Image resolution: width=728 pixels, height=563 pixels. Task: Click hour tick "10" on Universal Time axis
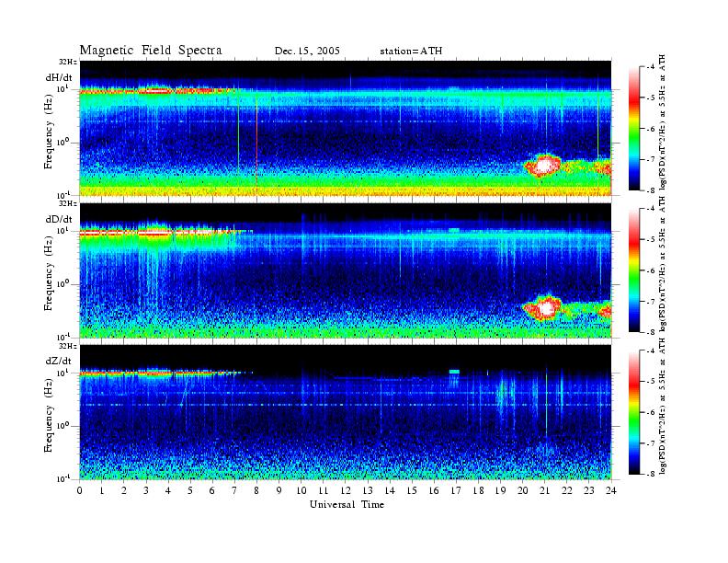point(301,491)
